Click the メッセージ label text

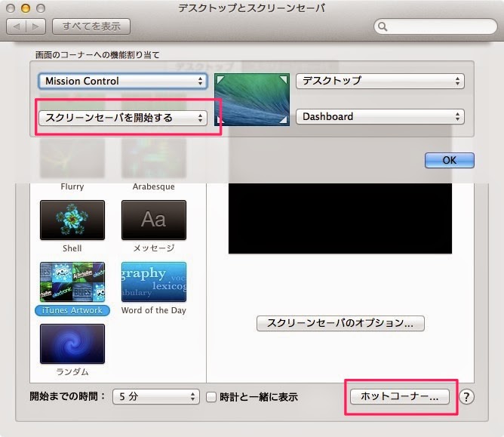click(154, 248)
